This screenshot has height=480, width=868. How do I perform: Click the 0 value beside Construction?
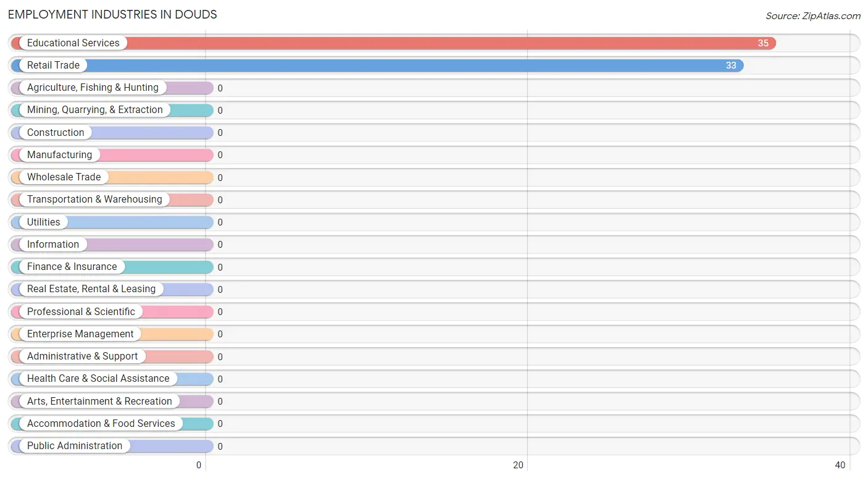tap(220, 133)
